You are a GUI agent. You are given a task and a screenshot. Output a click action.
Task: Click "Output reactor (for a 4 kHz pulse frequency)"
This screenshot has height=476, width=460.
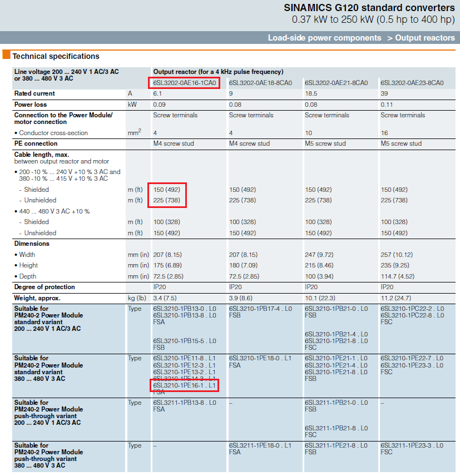coord(218,72)
